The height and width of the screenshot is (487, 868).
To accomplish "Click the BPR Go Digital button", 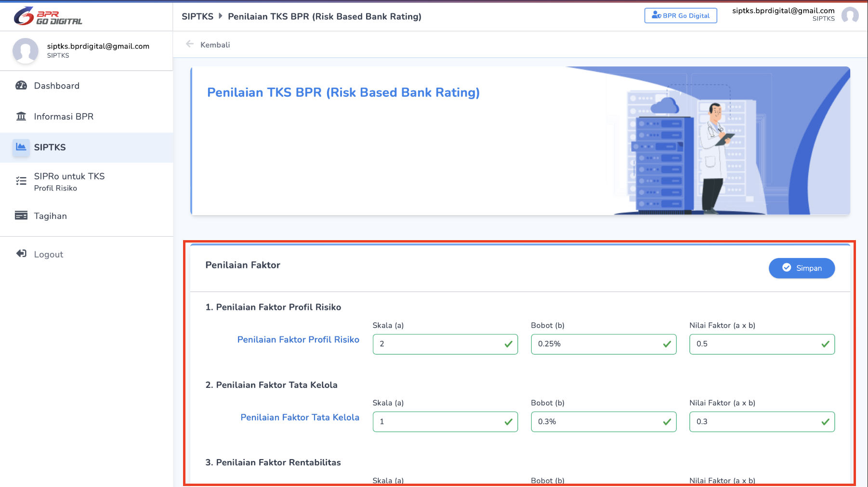I will click(681, 15).
